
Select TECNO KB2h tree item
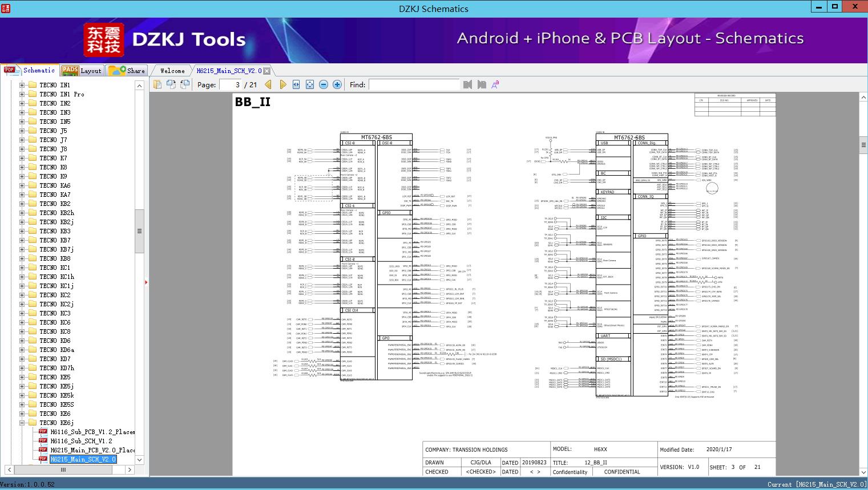click(56, 213)
